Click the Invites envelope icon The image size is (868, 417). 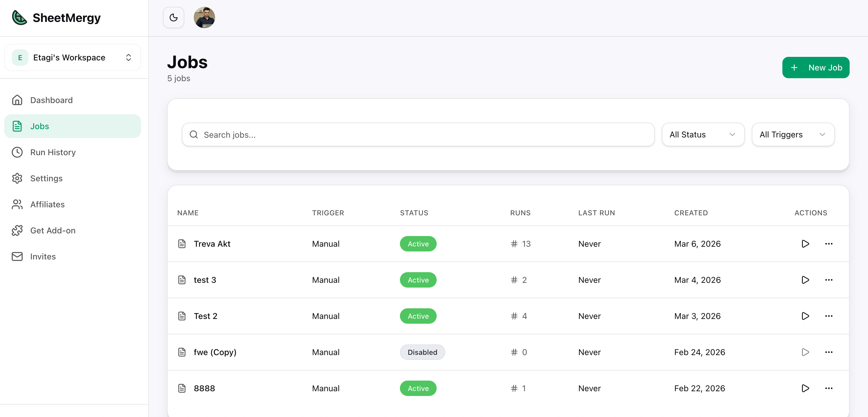click(17, 256)
